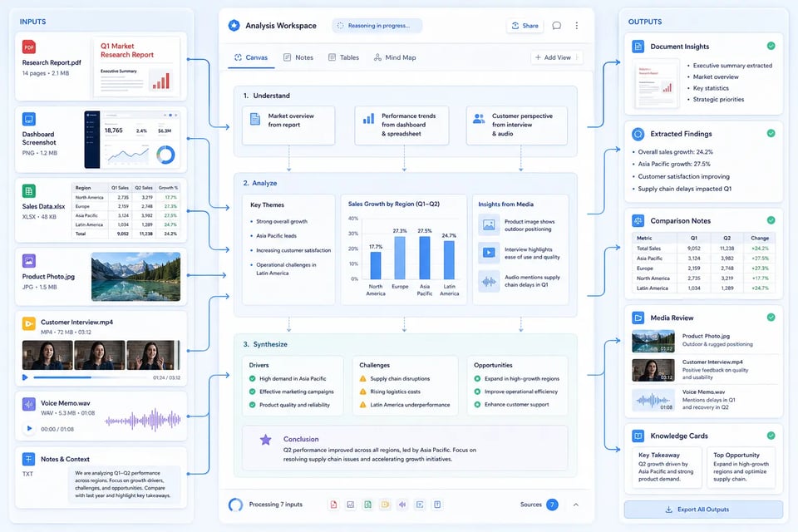Open the Tables tab
This screenshot has height=532, width=798.
click(343, 57)
